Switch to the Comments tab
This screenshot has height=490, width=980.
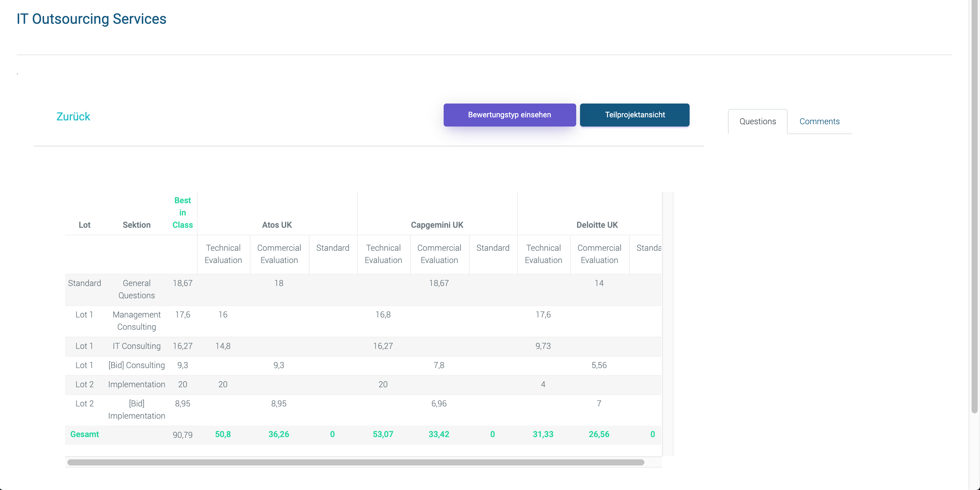tap(819, 122)
